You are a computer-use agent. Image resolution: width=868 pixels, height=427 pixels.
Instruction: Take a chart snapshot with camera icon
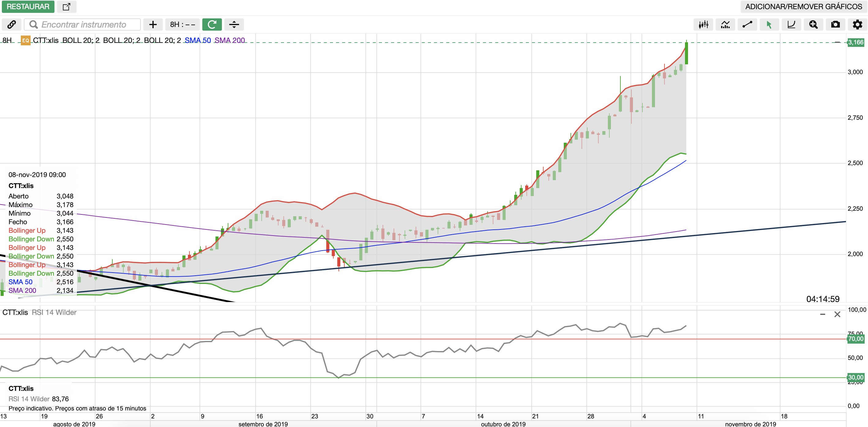[x=835, y=25]
